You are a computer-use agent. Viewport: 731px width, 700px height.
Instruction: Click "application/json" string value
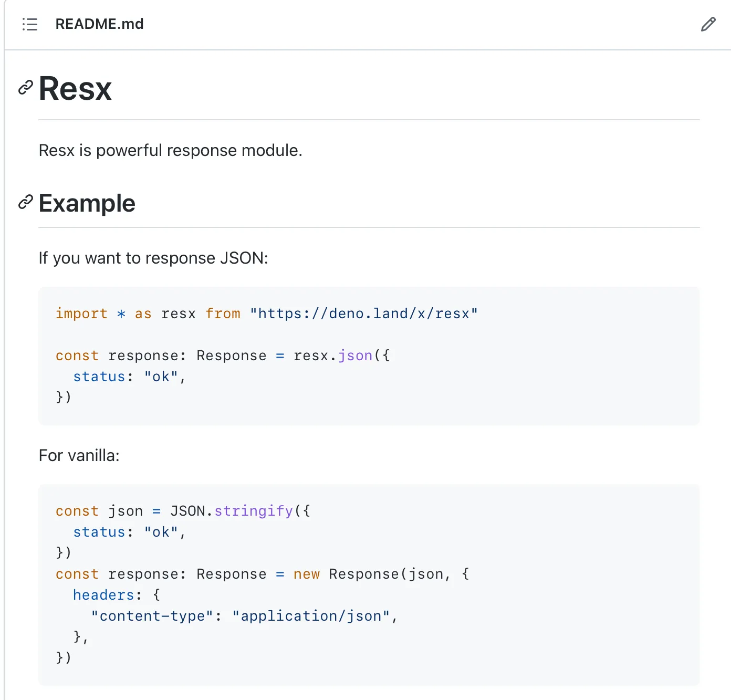(311, 616)
